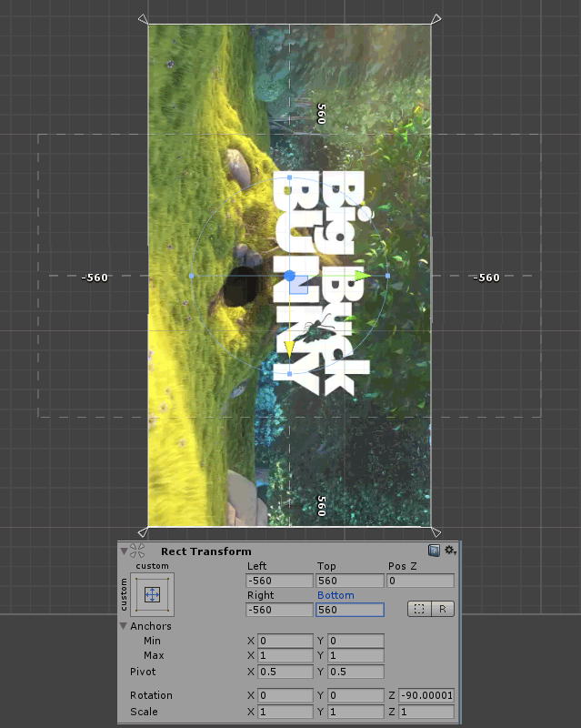Click the Pos Z value field

[x=420, y=581]
